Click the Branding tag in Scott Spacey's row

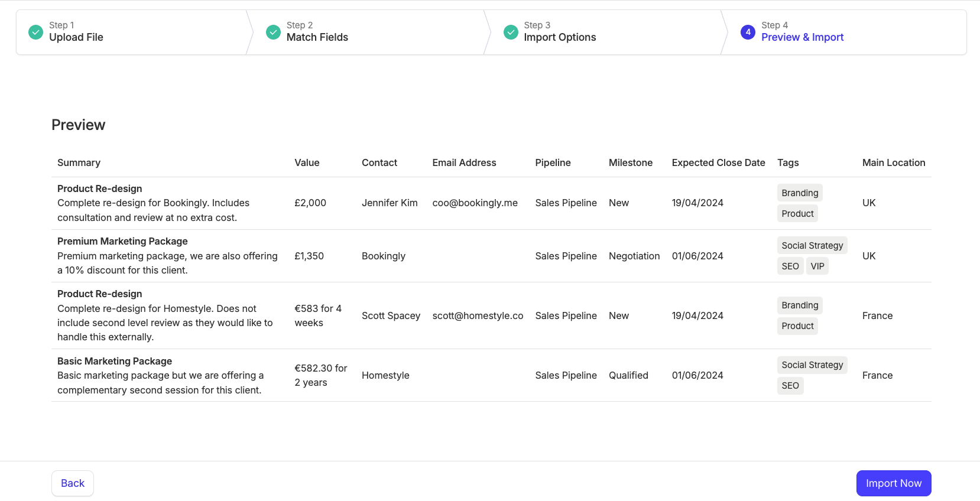coord(800,305)
